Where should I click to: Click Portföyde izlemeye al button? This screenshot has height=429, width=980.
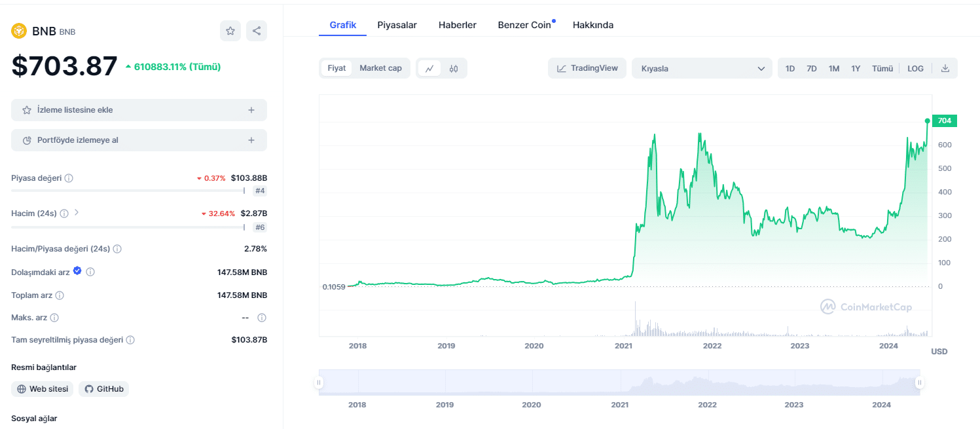[x=139, y=140]
